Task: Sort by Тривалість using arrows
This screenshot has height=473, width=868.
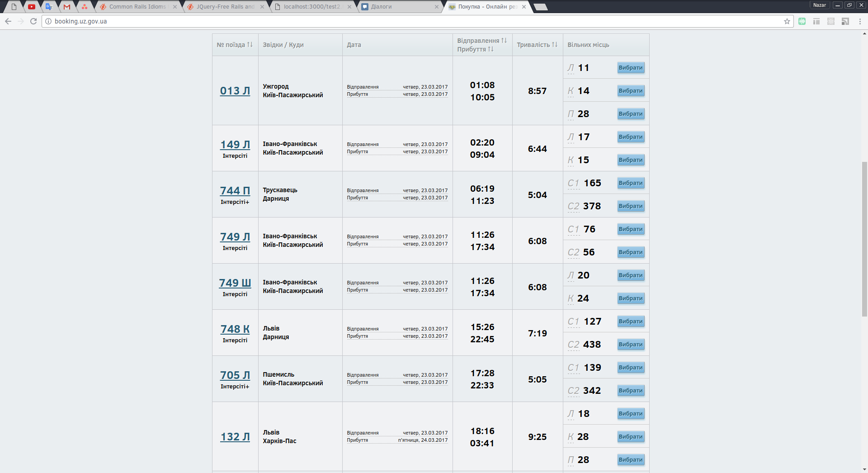Action: (x=555, y=44)
